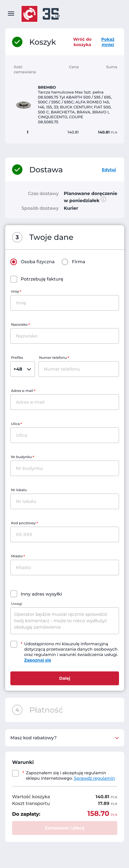Click the Wróć do koszyka link
The height and width of the screenshot is (868, 129).
click(x=82, y=42)
